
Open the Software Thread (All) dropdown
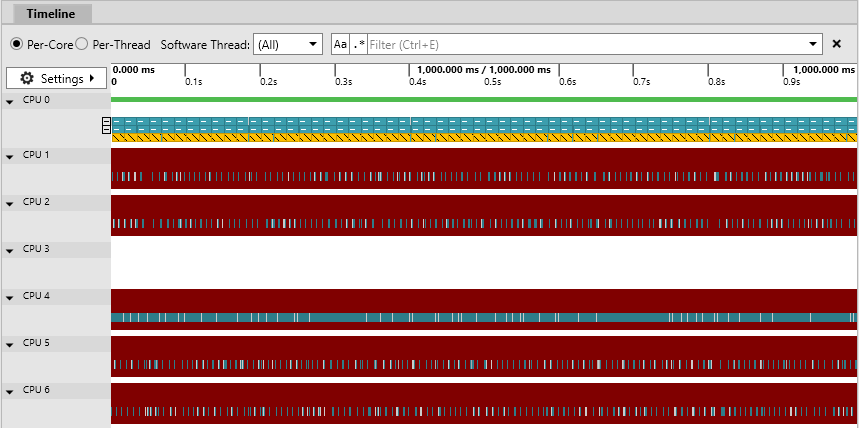click(288, 44)
